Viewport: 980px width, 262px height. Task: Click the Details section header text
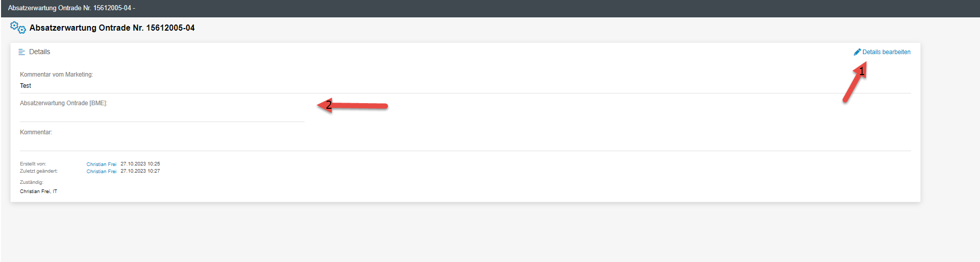pyautogui.click(x=39, y=52)
